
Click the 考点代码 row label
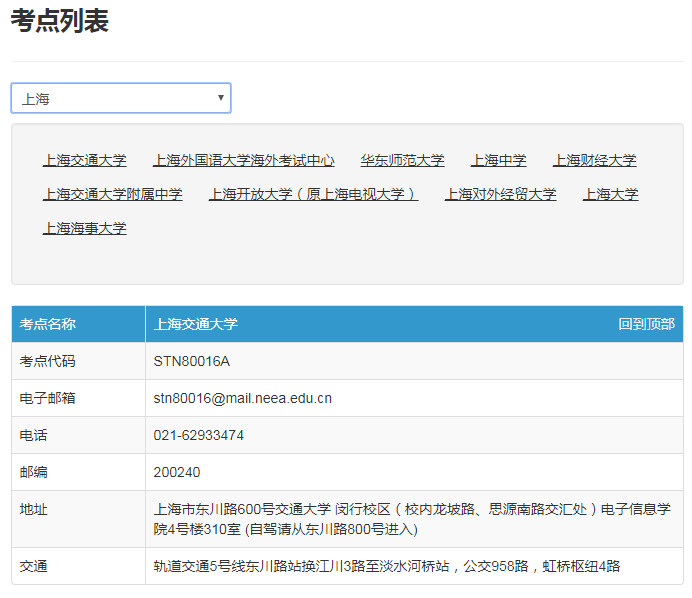pyautogui.click(x=48, y=361)
